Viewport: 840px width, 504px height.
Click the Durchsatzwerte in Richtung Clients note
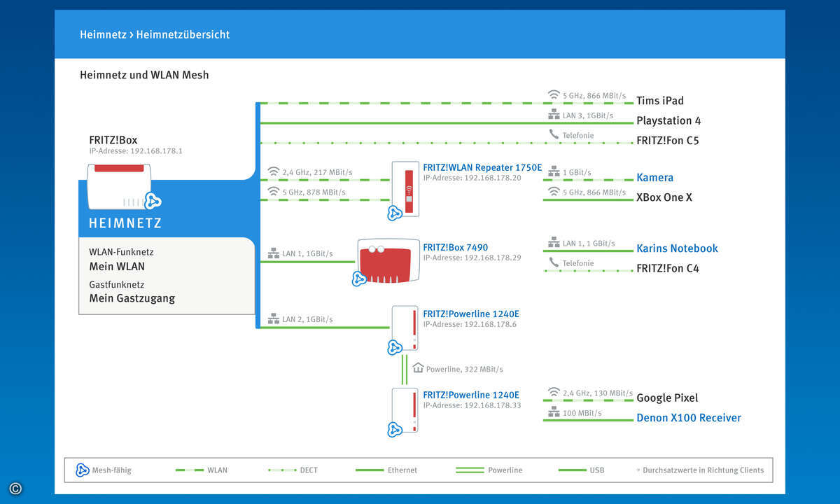(700, 470)
